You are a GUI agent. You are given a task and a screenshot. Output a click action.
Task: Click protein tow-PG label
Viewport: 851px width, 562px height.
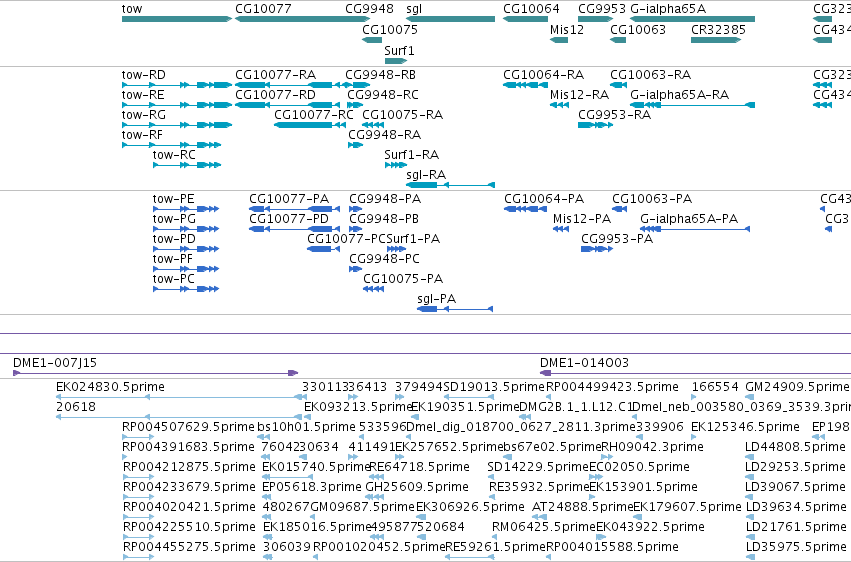(x=174, y=219)
